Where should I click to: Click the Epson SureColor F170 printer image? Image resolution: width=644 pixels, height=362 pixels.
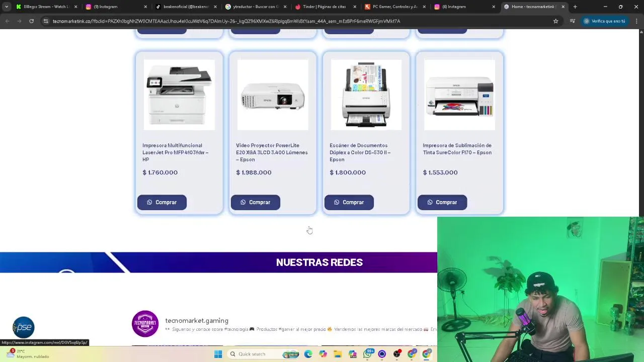pyautogui.click(x=459, y=95)
